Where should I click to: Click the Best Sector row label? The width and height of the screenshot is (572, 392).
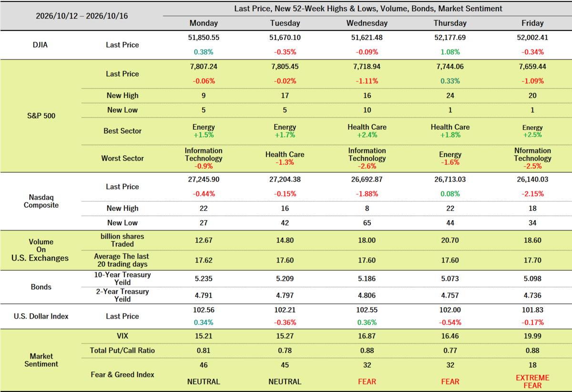(123, 131)
